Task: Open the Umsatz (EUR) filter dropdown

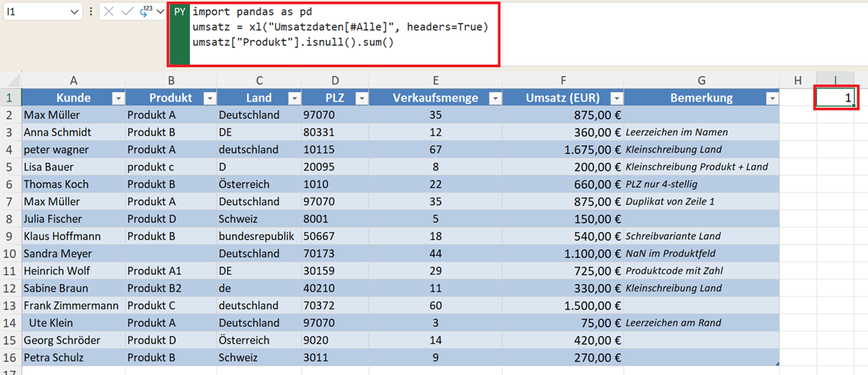Action: [x=616, y=98]
